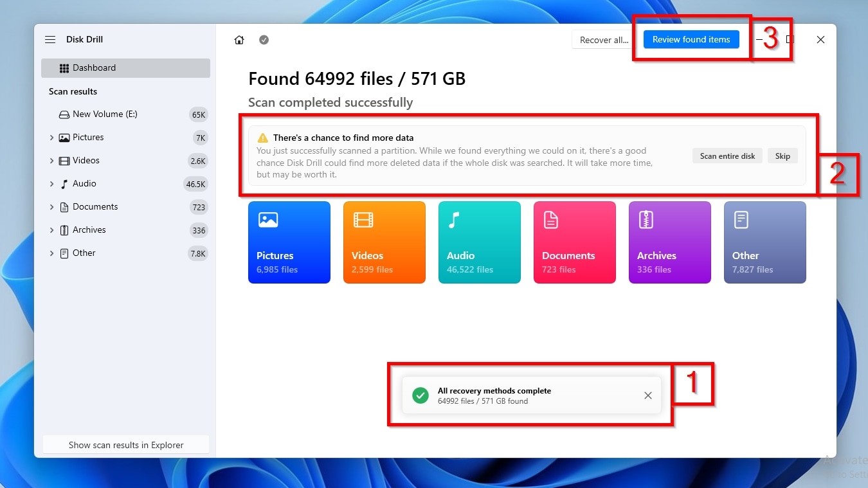Screen dimensions: 868x488
Task: Expand the Audio category in the sidebar
Action: click(x=52, y=183)
